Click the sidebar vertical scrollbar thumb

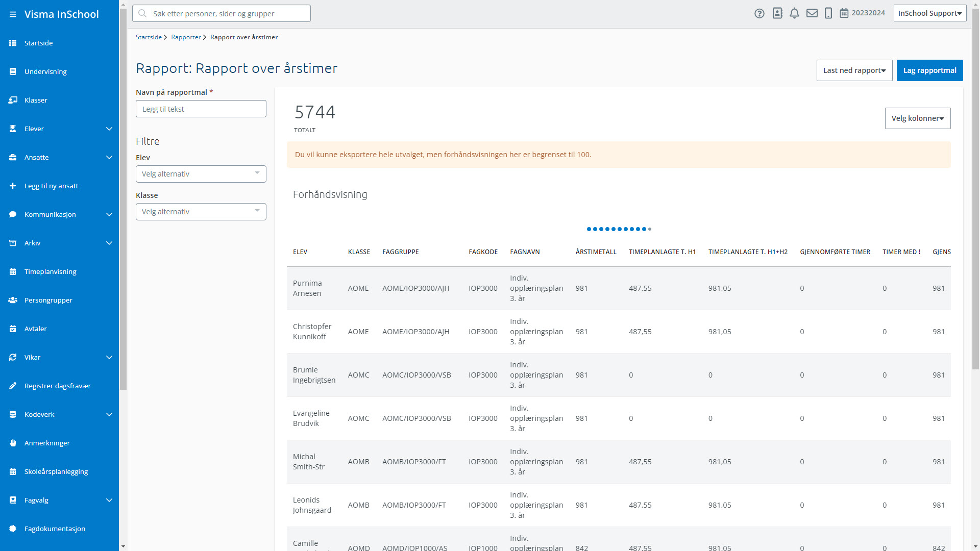[123, 199]
